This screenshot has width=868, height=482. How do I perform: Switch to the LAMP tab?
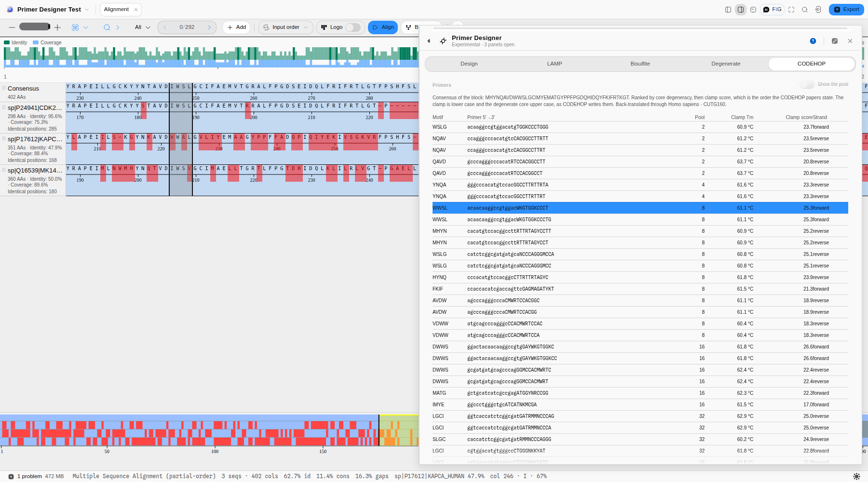click(555, 64)
